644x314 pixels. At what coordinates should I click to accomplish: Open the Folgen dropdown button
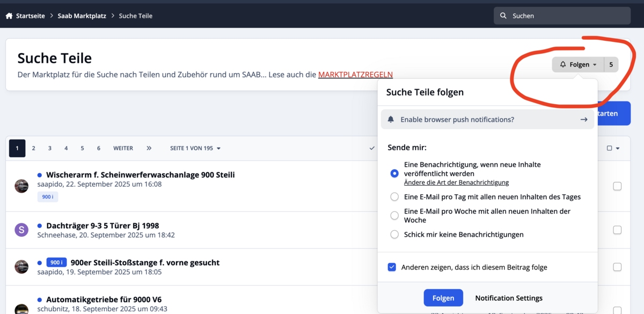tap(578, 64)
